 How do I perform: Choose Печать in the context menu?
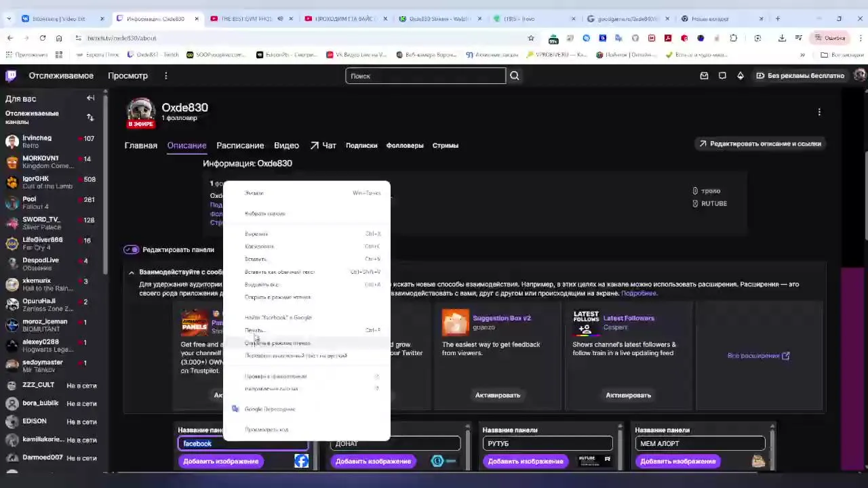[307, 330]
